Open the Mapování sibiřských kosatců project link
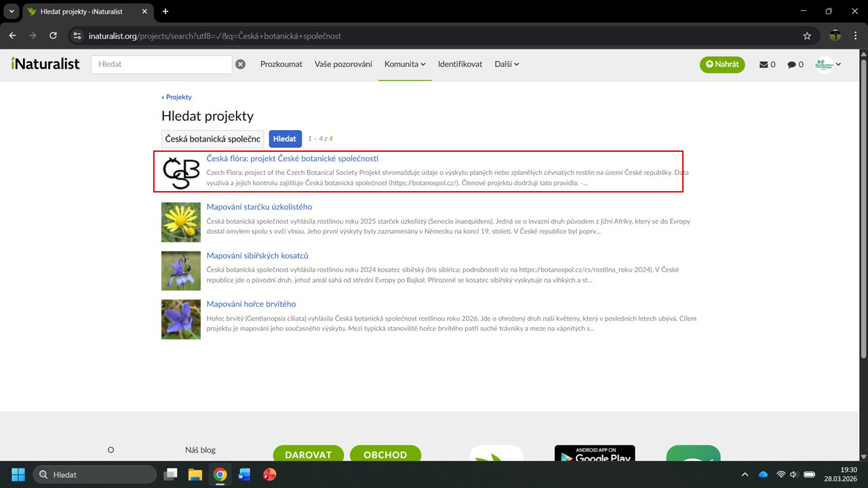Screen dimensions: 868x488 (x=257, y=256)
